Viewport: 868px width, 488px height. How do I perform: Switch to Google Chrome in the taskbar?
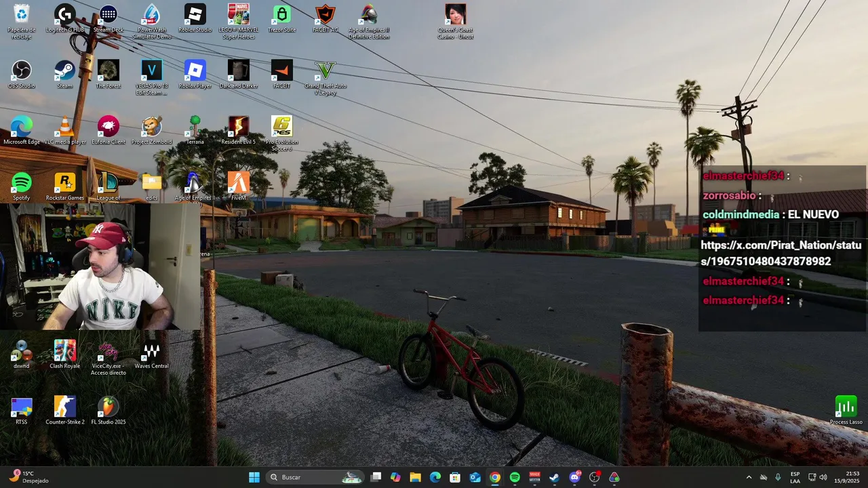(x=495, y=477)
